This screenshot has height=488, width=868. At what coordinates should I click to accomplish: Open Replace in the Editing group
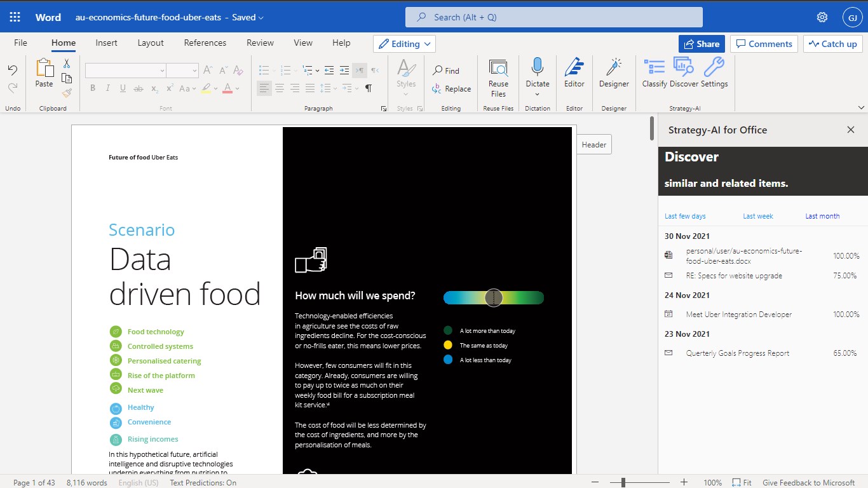451,89
